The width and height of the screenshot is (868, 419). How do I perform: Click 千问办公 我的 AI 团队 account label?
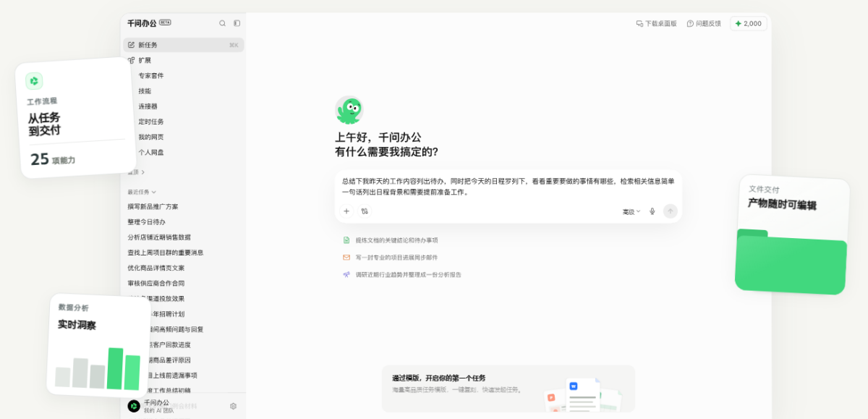point(158,406)
